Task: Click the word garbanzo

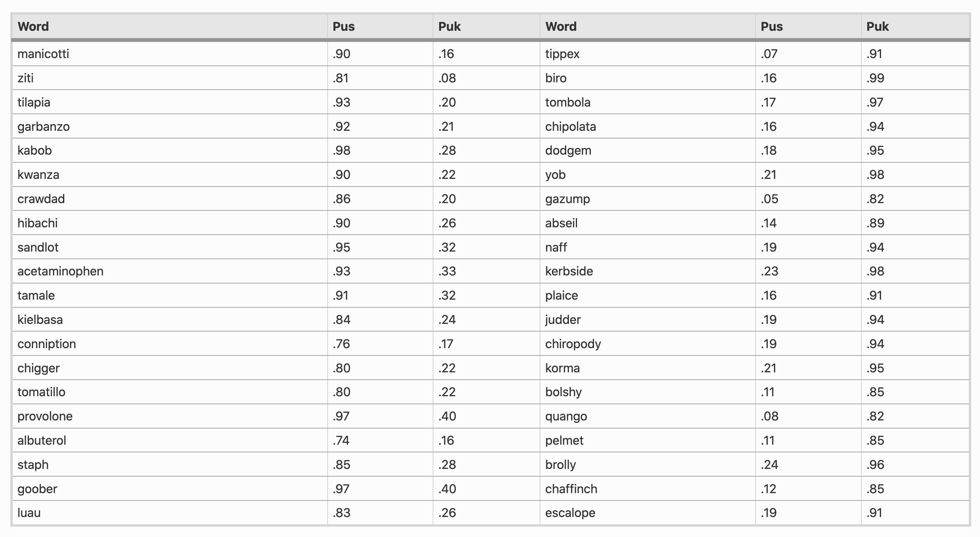Action: click(x=43, y=127)
